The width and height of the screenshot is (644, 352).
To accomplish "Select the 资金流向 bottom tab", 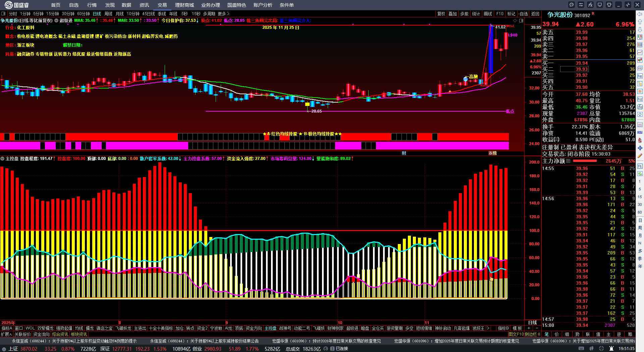I will point(42,334).
